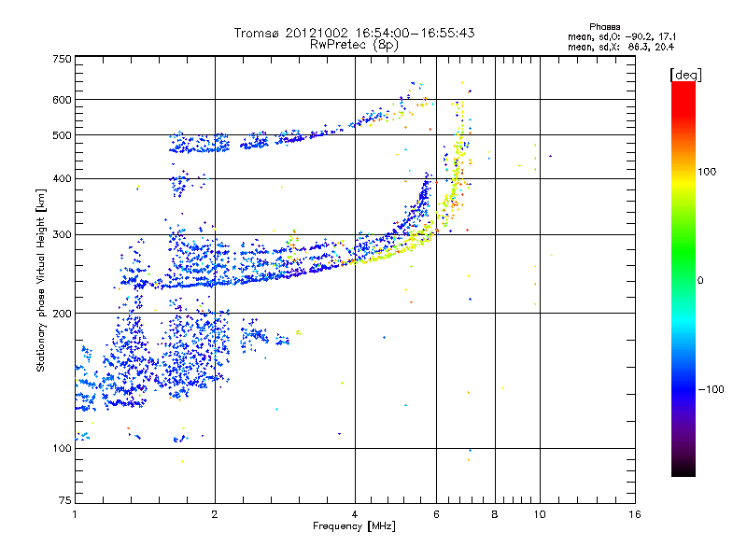Image resolution: width=747 pixels, height=560 pixels.
Task: Click the 'mean, sd,X: 86.3, 20.4' text
Action: pyautogui.click(x=621, y=48)
